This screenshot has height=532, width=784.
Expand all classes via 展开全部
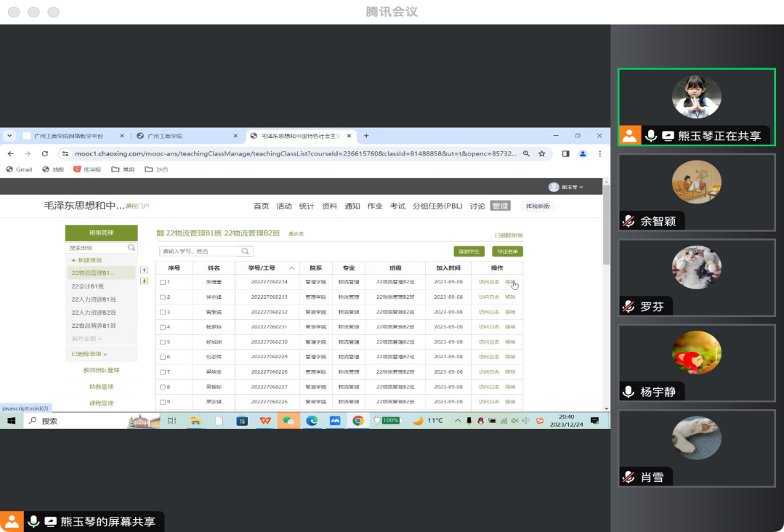86,339
